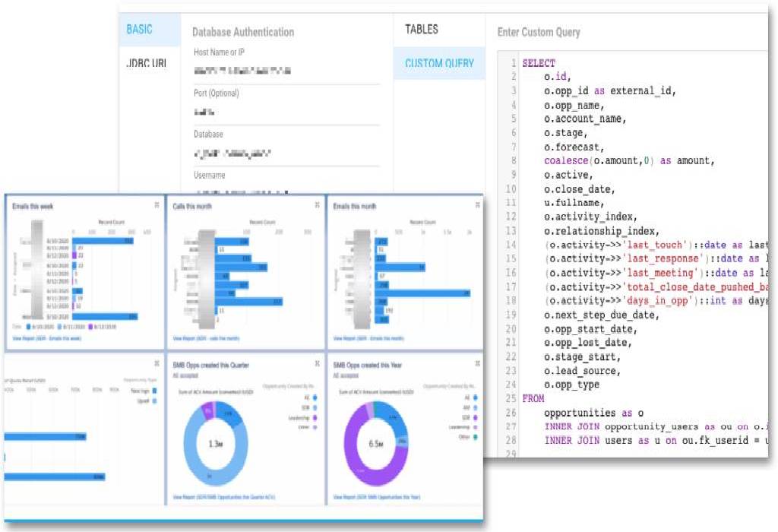The height and width of the screenshot is (532, 778).
Task: Click AE legend dot in SMB Opps this Quarter
Action: 315,397
